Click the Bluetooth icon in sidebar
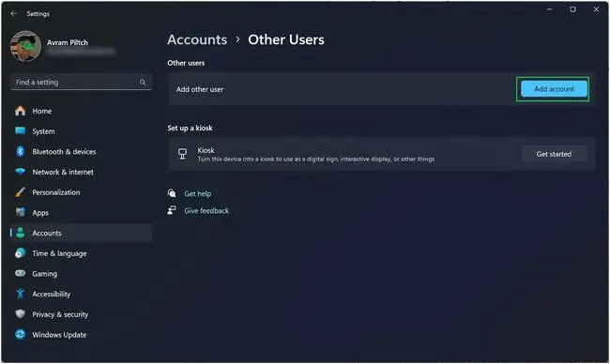 point(21,151)
